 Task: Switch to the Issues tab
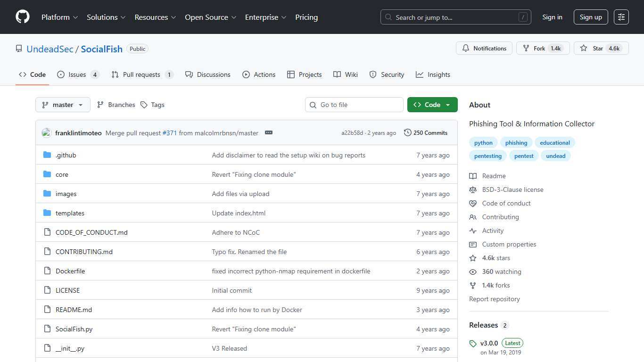point(76,74)
